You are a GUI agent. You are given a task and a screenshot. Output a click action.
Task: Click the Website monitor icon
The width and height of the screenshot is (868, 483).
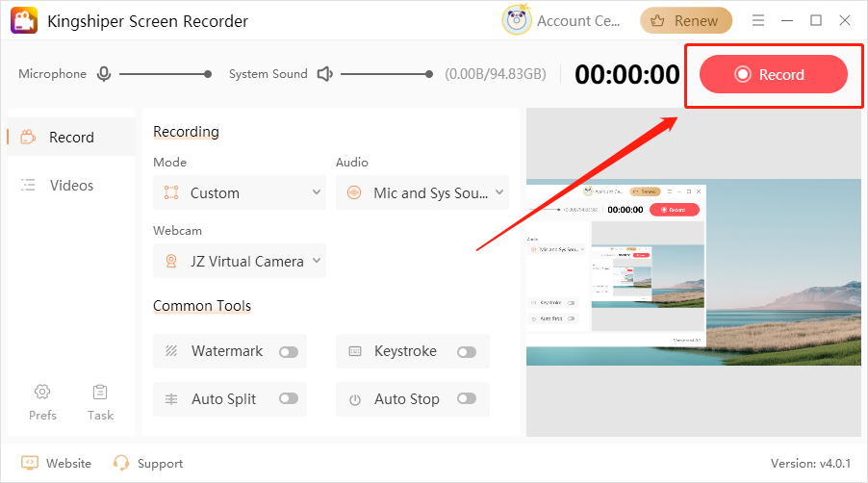(x=29, y=463)
